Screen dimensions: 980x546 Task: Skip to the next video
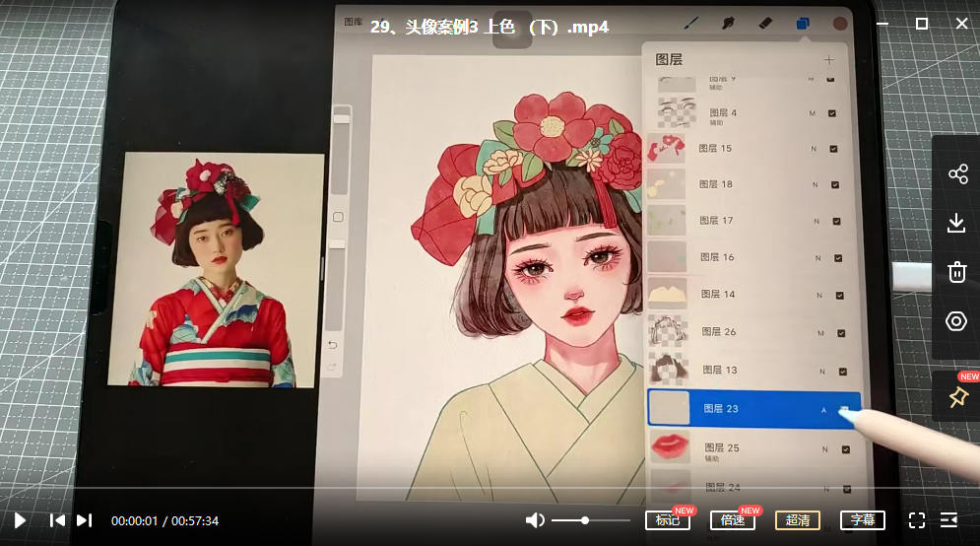pyautogui.click(x=85, y=520)
